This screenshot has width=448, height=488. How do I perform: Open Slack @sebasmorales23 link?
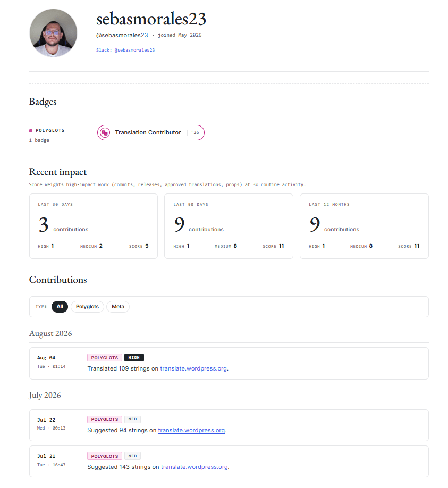pyautogui.click(x=125, y=50)
